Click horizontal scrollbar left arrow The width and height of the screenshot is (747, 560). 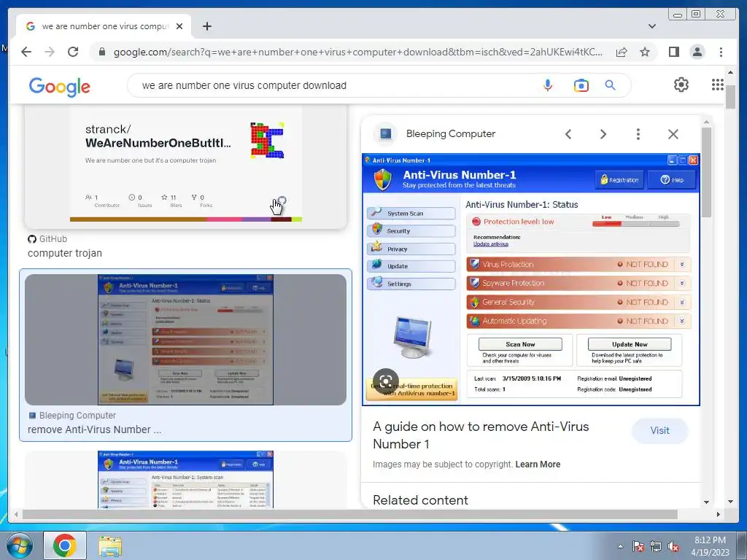click(x=16, y=514)
